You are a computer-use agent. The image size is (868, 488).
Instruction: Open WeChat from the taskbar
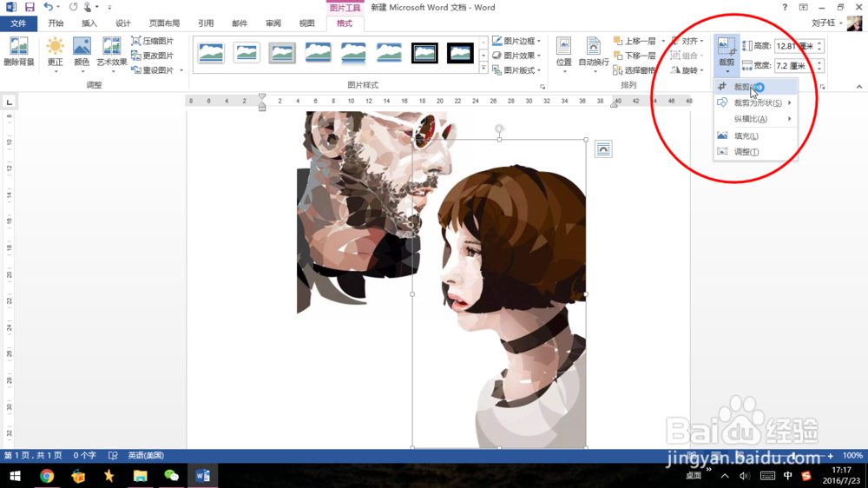(172, 476)
